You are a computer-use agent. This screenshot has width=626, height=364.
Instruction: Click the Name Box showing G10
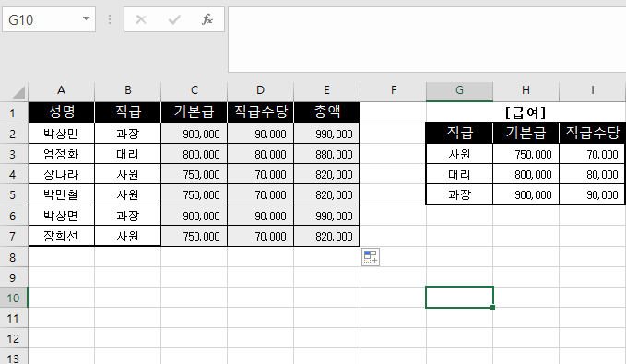coord(49,19)
